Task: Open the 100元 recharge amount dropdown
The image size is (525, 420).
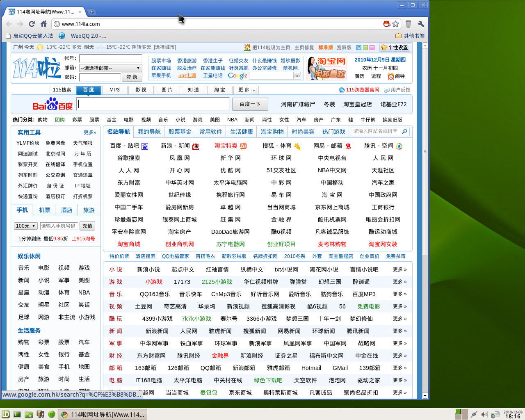Action: [26, 226]
